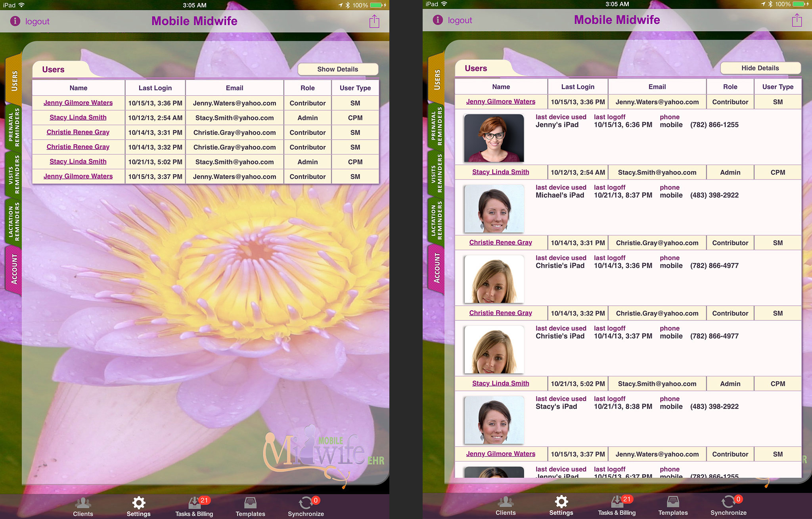Click the Show Details button
The width and height of the screenshot is (812, 519).
pos(338,69)
